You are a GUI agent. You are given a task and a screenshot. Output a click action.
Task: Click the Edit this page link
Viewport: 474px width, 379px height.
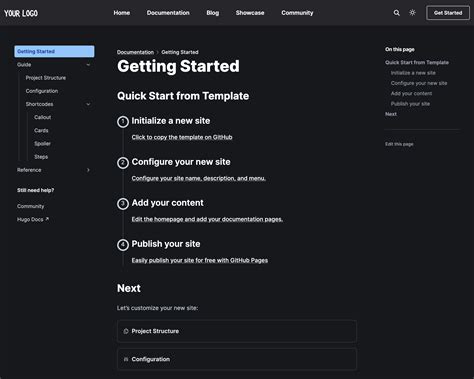tap(399, 144)
